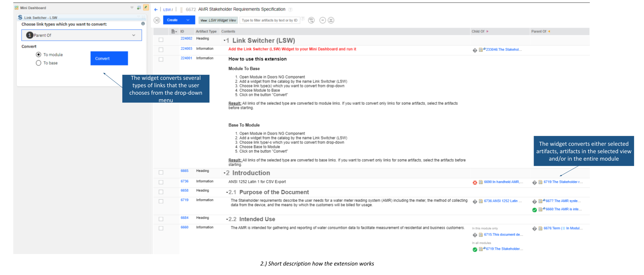Click the add widget icon in Mini Dashboard
The image size is (644, 275).
139,7
